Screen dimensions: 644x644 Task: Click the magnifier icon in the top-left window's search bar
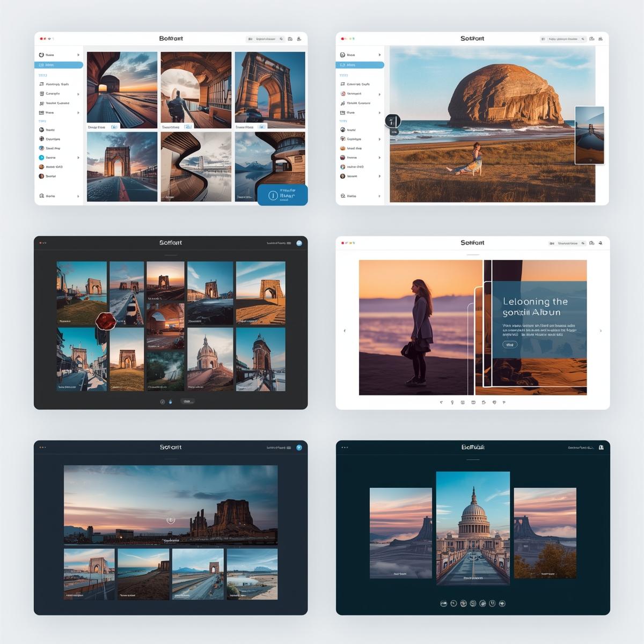click(x=281, y=39)
